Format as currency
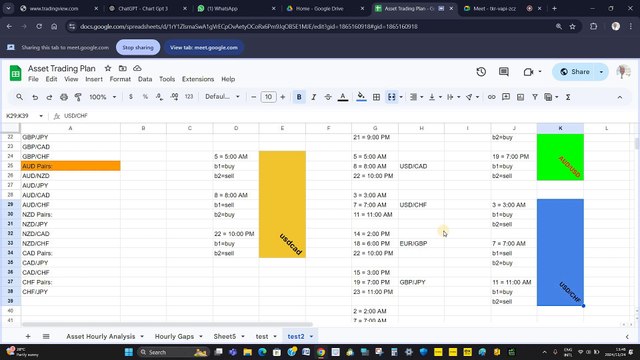Screen dimensions: 640x360 click(x=131, y=97)
